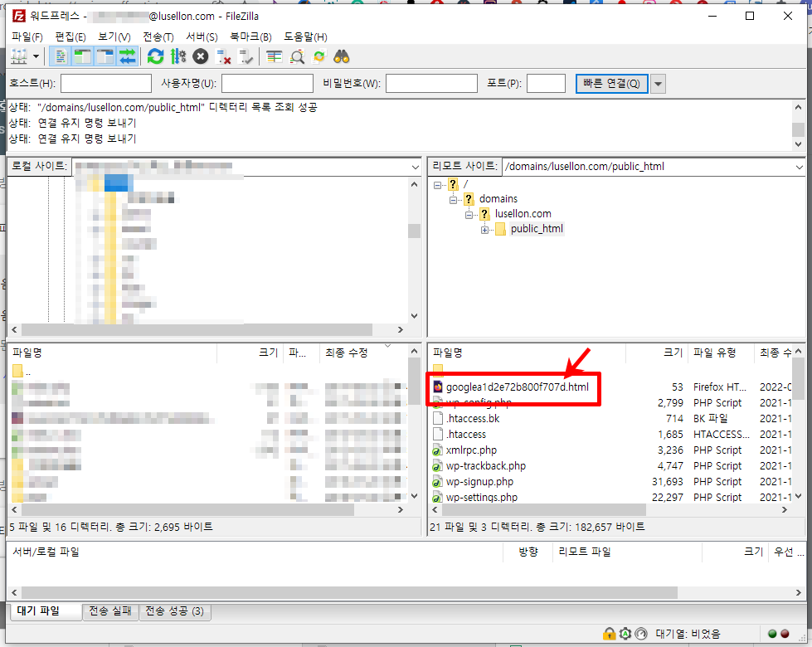Expand the public_html tree node
This screenshot has width=812, height=647.
(484, 230)
